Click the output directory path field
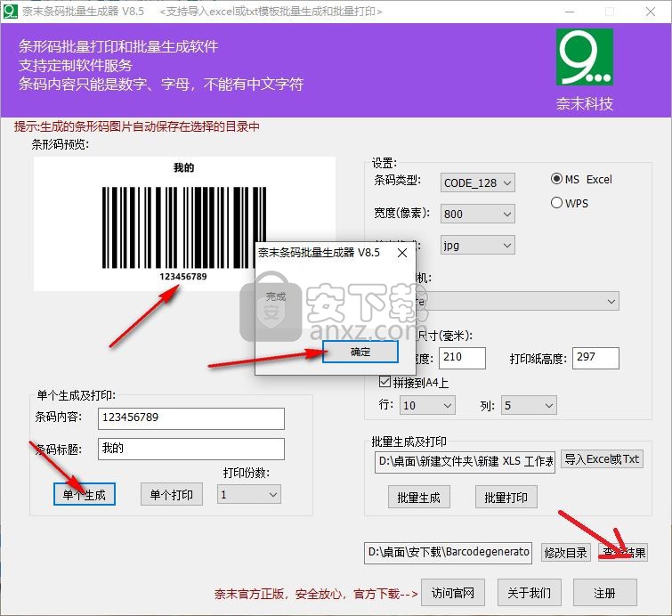The height and width of the screenshot is (616, 672). pos(449,553)
